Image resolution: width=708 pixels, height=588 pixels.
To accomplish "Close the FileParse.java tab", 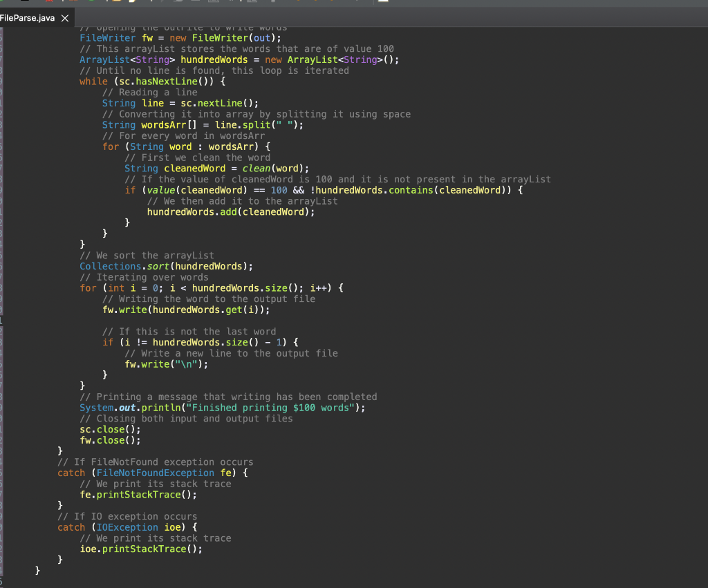I will [x=65, y=18].
